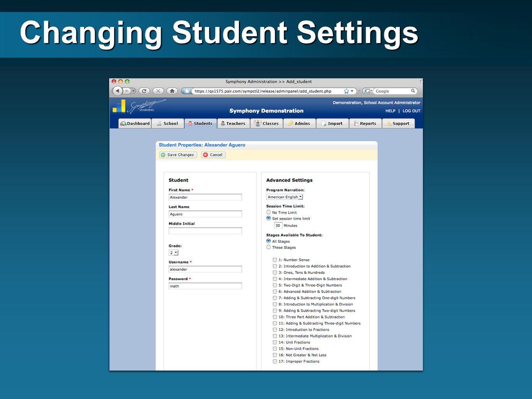Screen dimensions: 532x399
Task: Check 12: Introduction to Fractions
Action: pyautogui.click(x=275, y=330)
